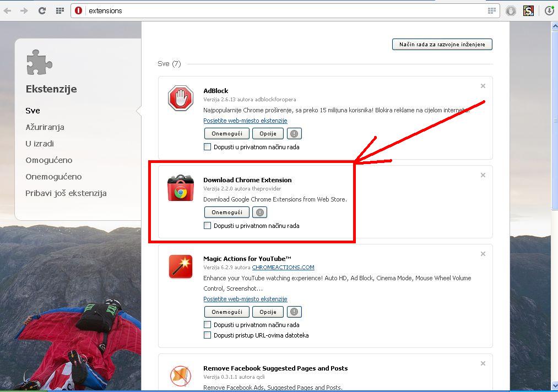The height and width of the screenshot is (392, 558).
Task: Disable Magic Actions with Onemogući button
Action: pyautogui.click(x=227, y=312)
